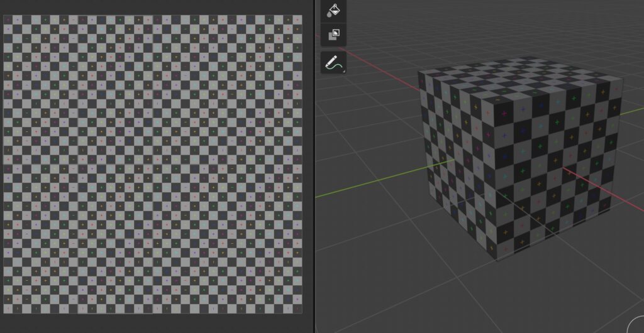Activate the Annotate pencil tool
644x333 pixels.
(333, 62)
